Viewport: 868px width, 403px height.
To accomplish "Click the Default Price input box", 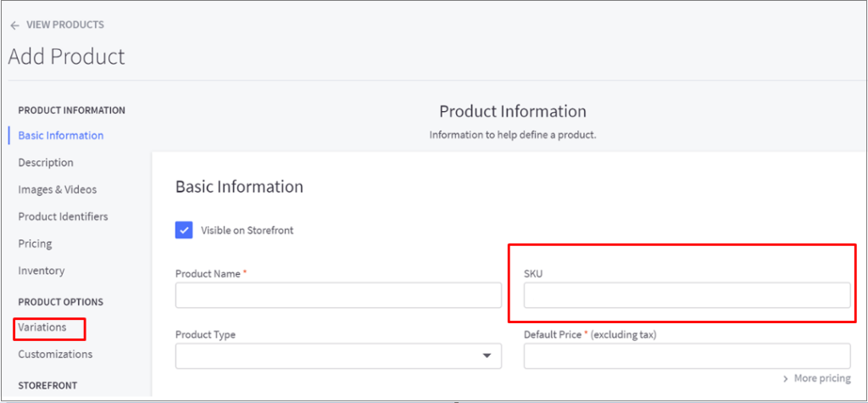I will coord(687,356).
